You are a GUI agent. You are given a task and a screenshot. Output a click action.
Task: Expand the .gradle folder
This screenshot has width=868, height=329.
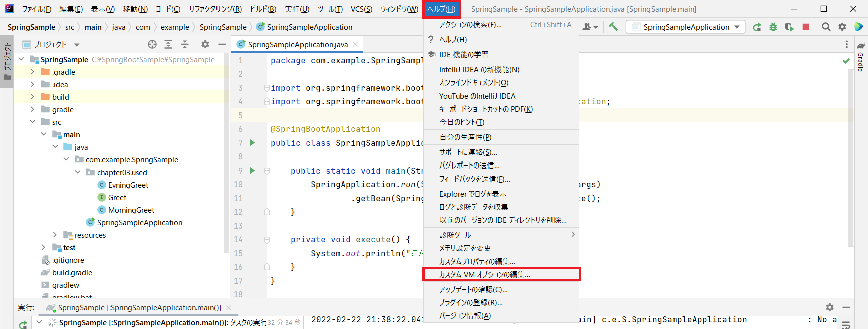pyautogui.click(x=33, y=72)
